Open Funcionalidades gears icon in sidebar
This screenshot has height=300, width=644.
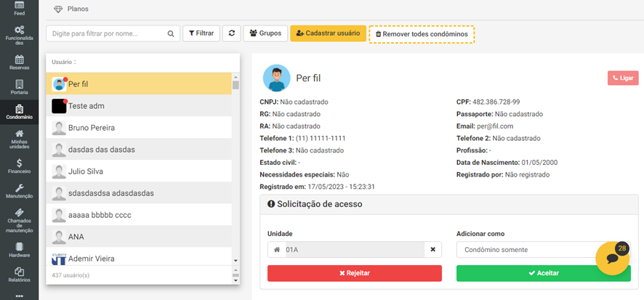coord(19,30)
